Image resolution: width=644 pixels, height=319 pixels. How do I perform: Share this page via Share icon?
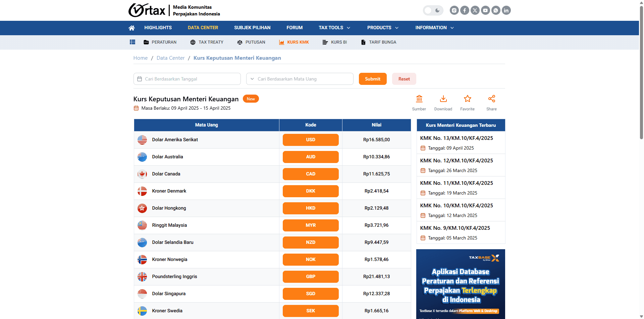coord(491,99)
